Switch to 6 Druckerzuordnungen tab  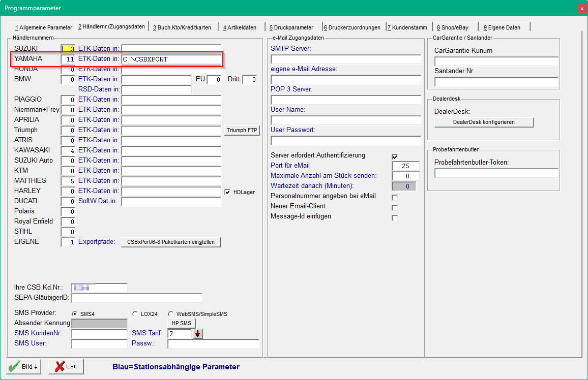click(352, 27)
